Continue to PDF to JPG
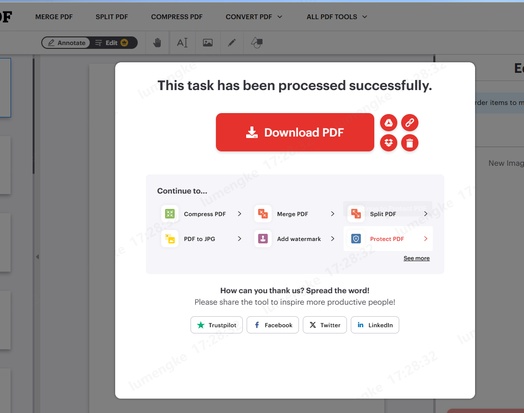This screenshot has width=524, height=413. coord(202,239)
